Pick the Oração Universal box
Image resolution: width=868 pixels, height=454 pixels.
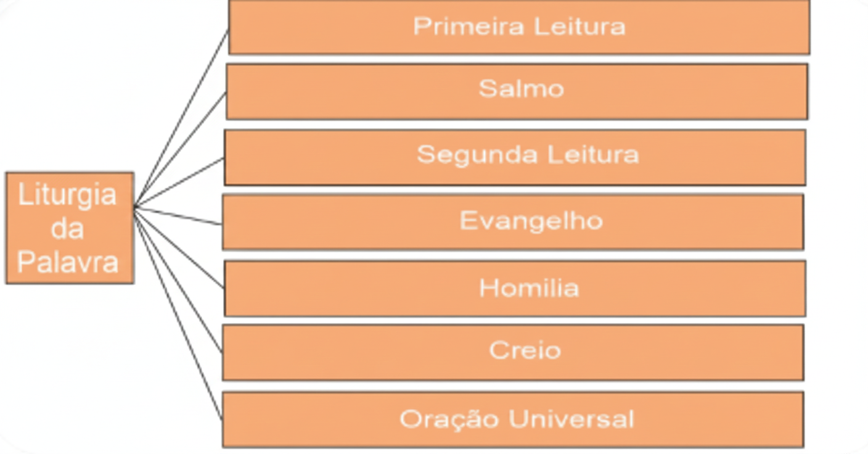pos(513,419)
